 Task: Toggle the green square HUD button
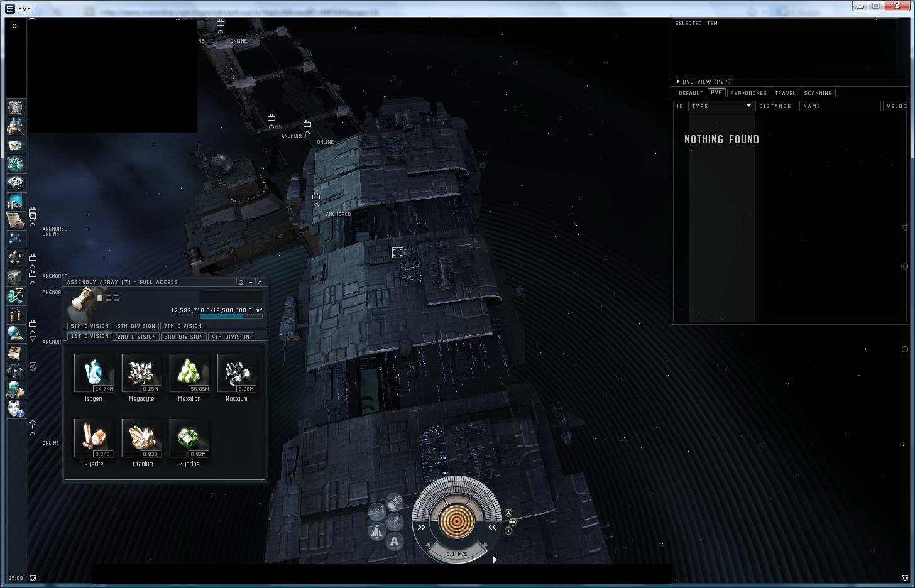click(x=508, y=531)
